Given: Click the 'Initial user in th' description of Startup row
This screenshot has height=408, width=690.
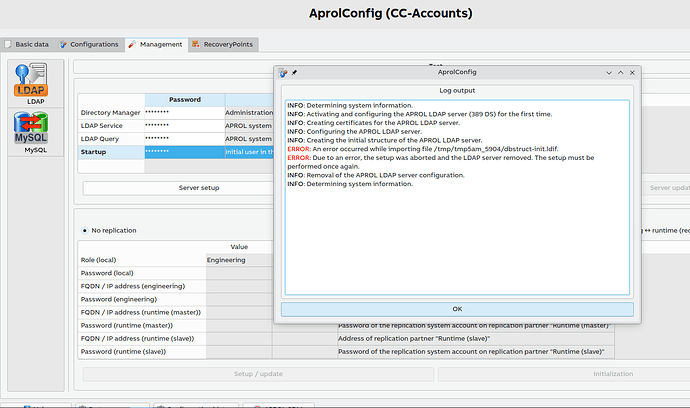Looking at the screenshot, I should [x=249, y=152].
